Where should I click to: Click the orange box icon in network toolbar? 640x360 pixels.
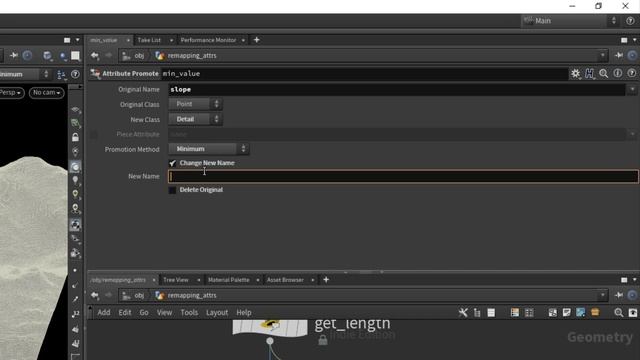point(595,313)
